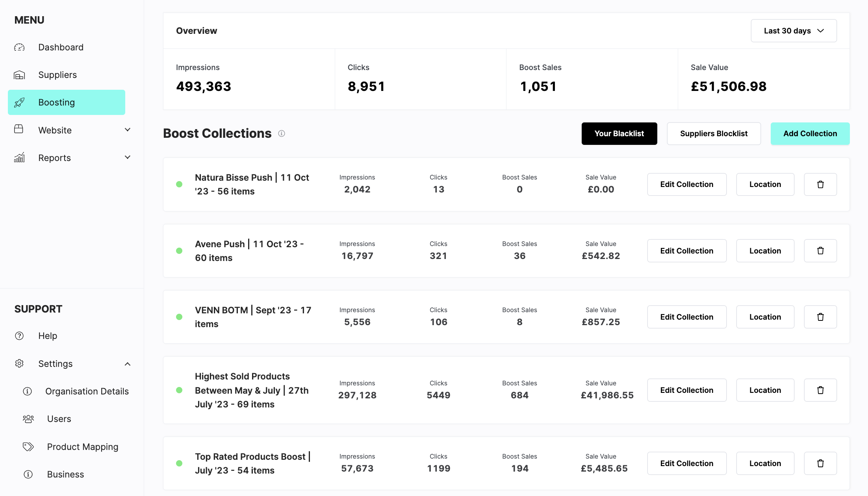The height and width of the screenshot is (496, 868).
Task: Delete the Top Rated Products Boost collection
Action: click(x=820, y=463)
